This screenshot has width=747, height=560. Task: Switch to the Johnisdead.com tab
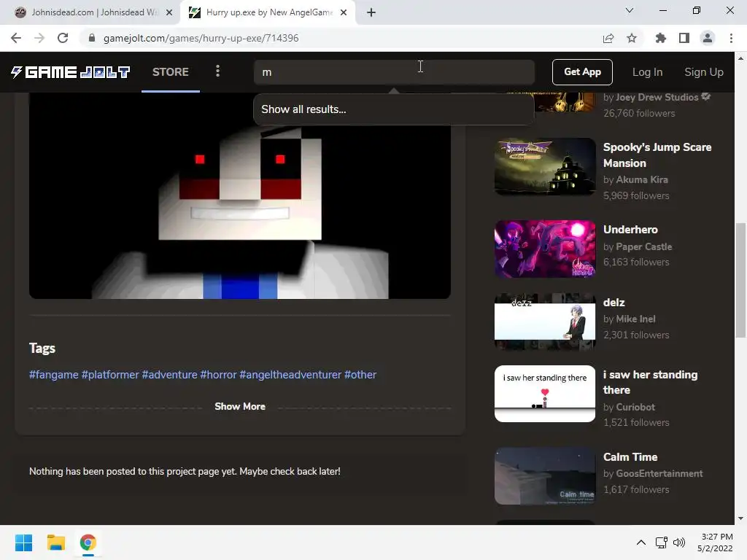[x=93, y=12]
